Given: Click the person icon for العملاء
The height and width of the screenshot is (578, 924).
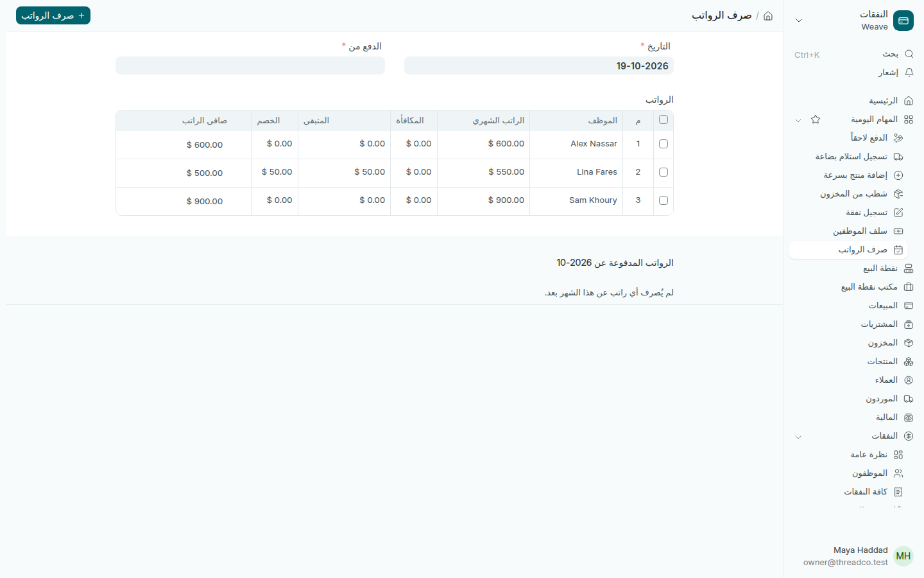Looking at the screenshot, I should coord(909,380).
